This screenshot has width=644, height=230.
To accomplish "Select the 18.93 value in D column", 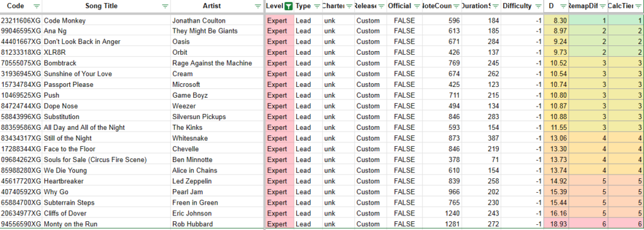I will (x=556, y=224).
